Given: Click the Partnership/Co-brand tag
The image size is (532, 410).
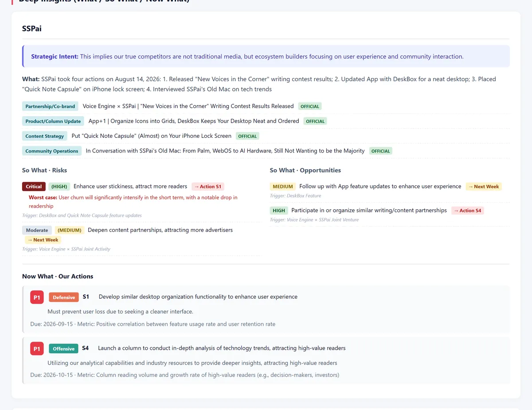Looking at the screenshot, I should click(50, 106).
